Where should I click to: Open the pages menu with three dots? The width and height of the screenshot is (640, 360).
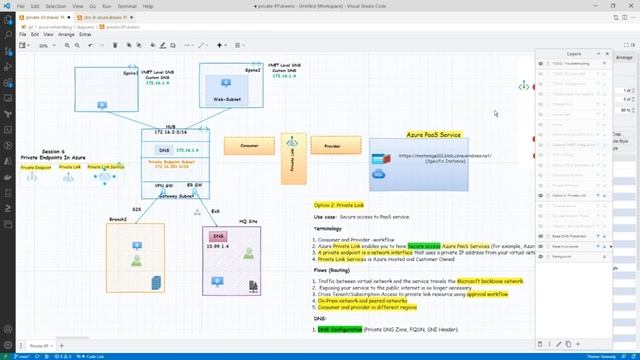coord(21,346)
